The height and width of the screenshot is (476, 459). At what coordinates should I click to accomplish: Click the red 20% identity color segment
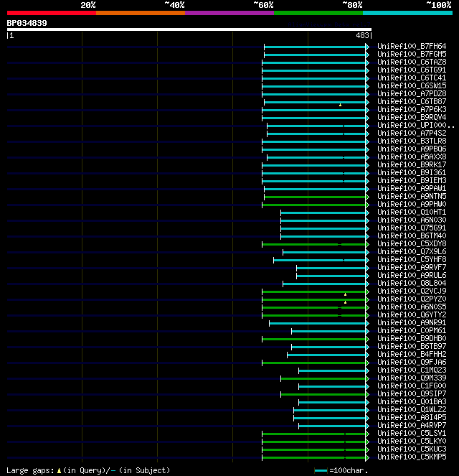52,13
